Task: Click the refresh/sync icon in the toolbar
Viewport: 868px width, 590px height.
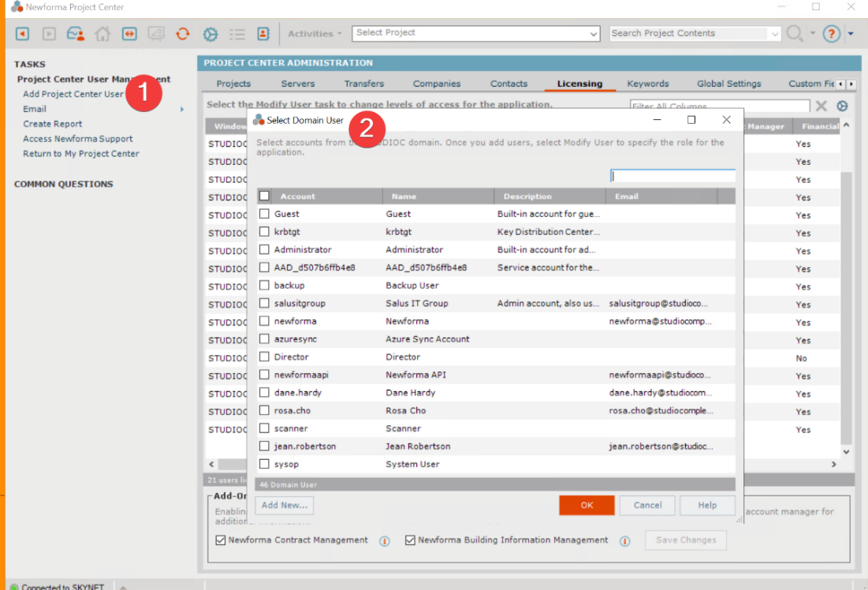Action: pyautogui.click(x=182, y=34)
